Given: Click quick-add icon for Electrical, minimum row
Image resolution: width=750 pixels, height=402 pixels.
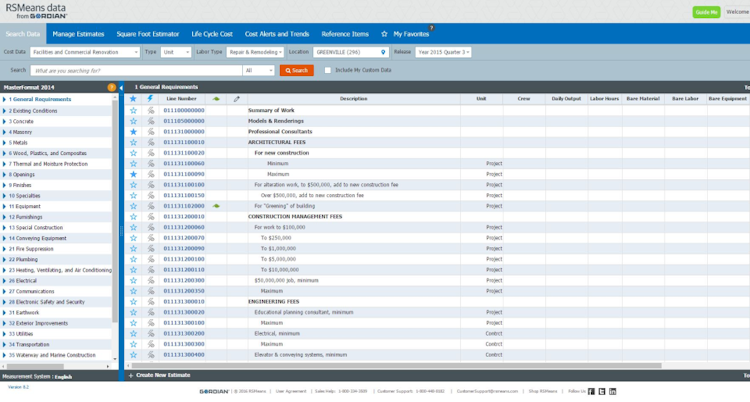Looking at the screenshot, I should [x=151, y=334].
